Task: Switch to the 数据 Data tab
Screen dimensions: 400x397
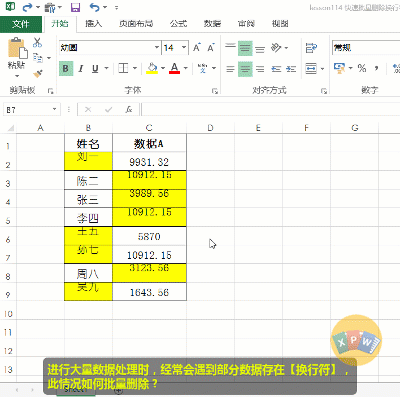Action: [212, 24]
